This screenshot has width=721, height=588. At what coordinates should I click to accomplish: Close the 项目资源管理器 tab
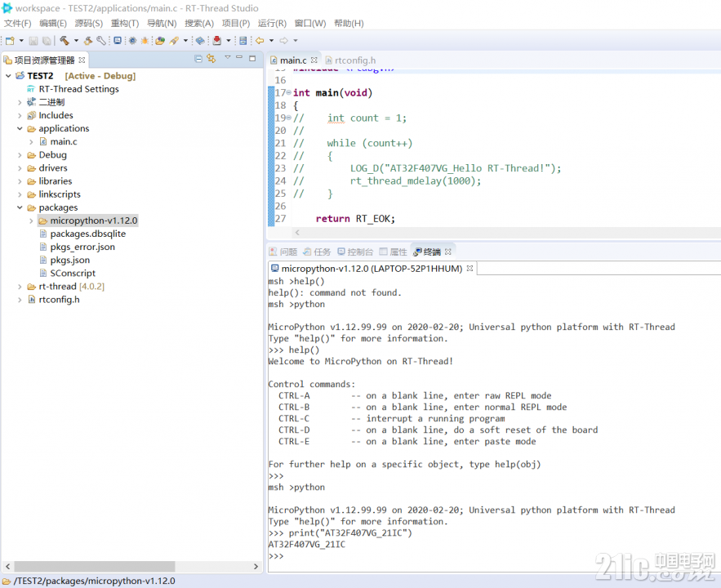pos(82,60)
